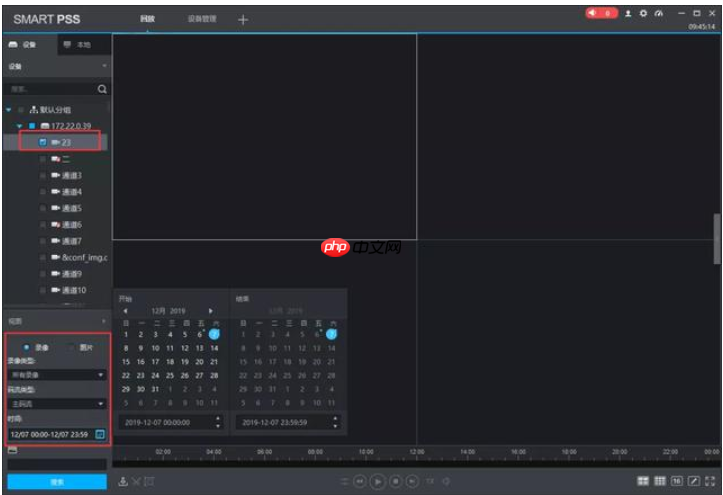Click the device search input field
This screenshot has width=723, height=495.
(51, 89)
